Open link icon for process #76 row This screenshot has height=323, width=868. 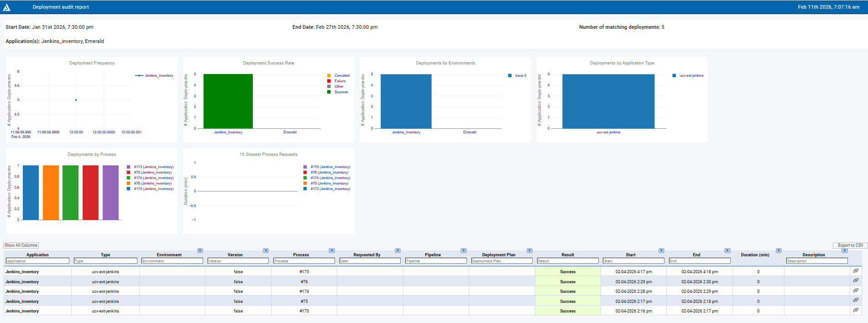pos(856,281)
